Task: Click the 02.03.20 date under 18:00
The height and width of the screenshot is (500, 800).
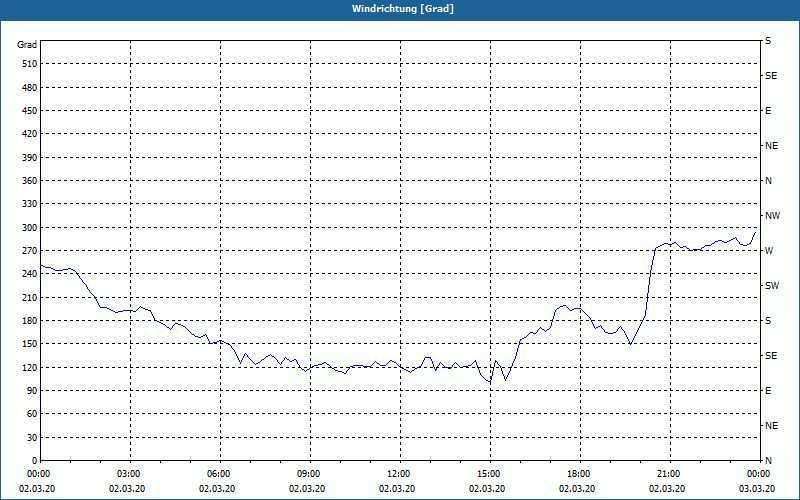Action: 577,489
